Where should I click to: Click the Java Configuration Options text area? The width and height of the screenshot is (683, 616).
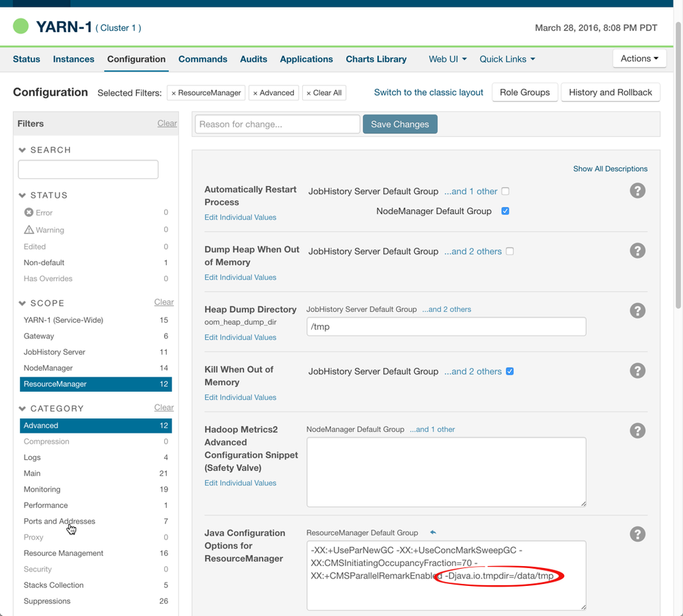(x=446, y=576)
